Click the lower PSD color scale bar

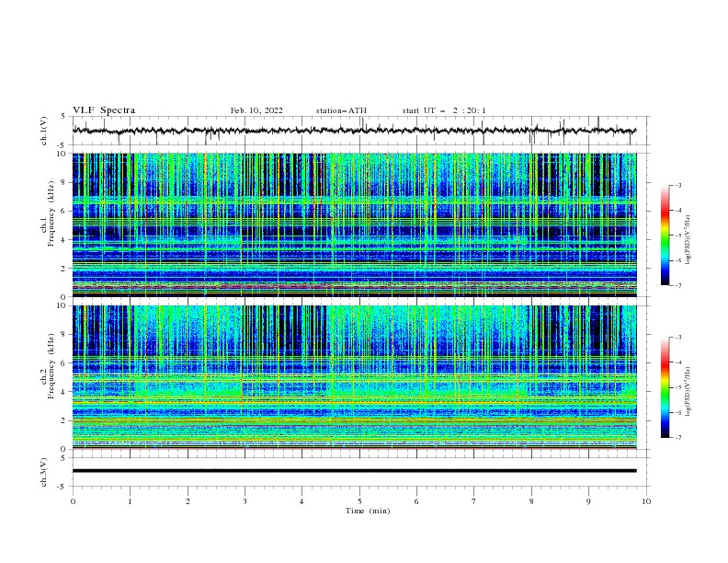point(665,387)
